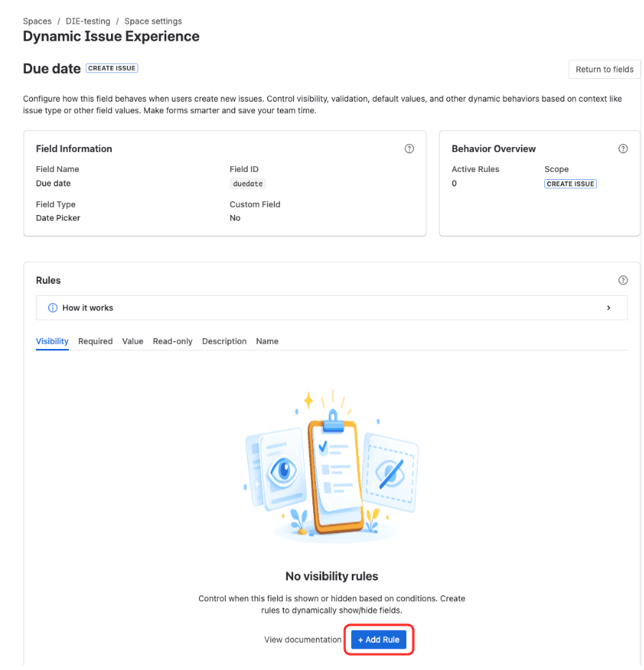Open the Behavior Overview help icon
The height and width of the screenshot is (670, 644).
(x=623, y=149)
